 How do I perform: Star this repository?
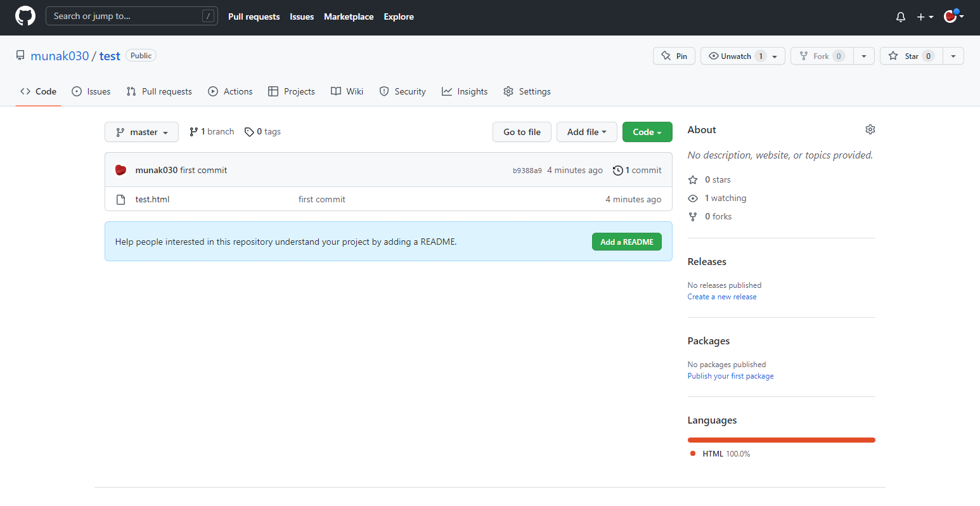[x=911, y=56]
